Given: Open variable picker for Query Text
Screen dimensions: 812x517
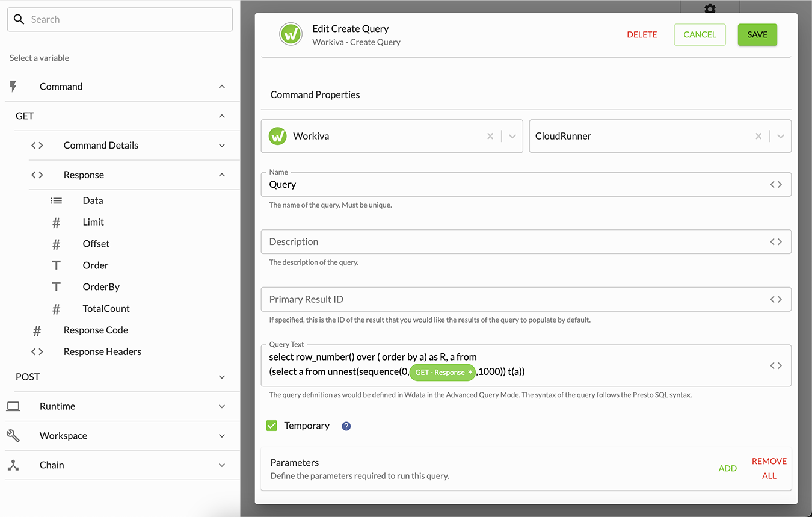Looking at the screenshot, I should [776, 366].
